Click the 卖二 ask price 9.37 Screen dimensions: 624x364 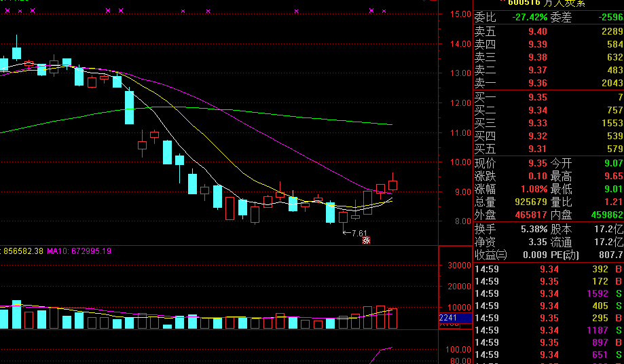click(538, 70)
